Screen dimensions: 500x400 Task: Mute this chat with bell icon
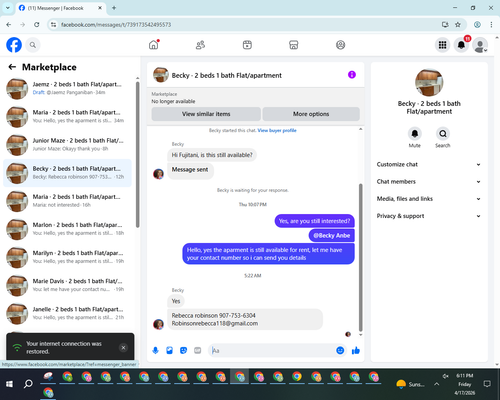pos(415,134)
